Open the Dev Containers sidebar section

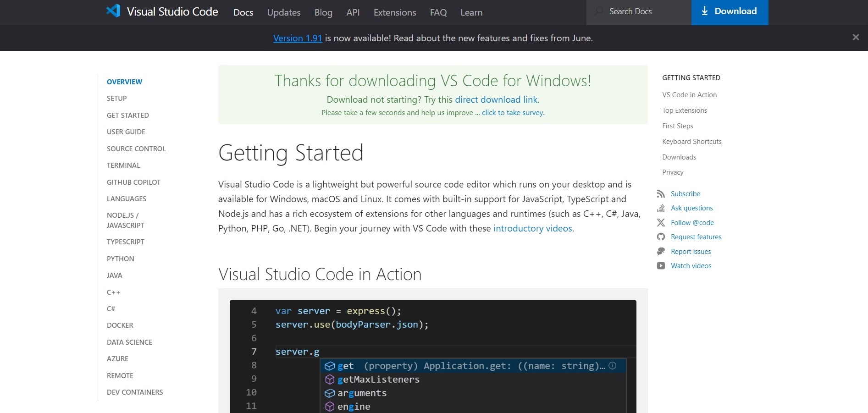coord(135,392)
